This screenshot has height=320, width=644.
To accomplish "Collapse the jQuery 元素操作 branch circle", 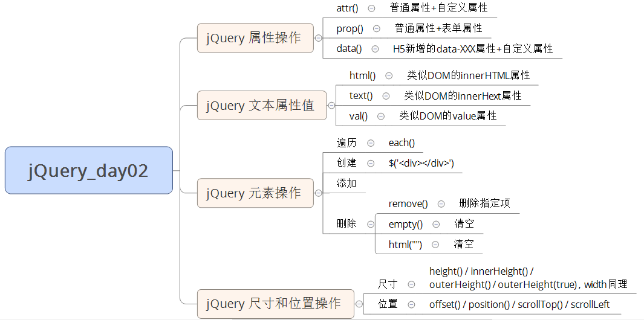I will pos(318,193).
